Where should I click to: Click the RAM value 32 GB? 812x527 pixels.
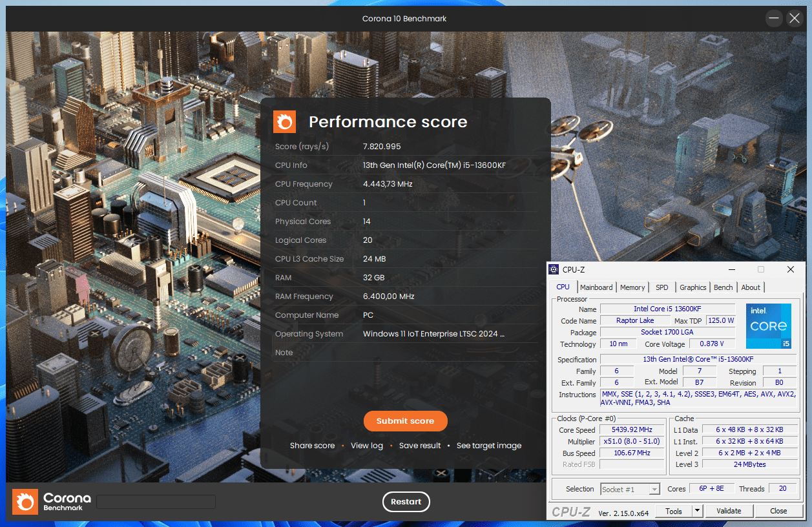[374, 278]
